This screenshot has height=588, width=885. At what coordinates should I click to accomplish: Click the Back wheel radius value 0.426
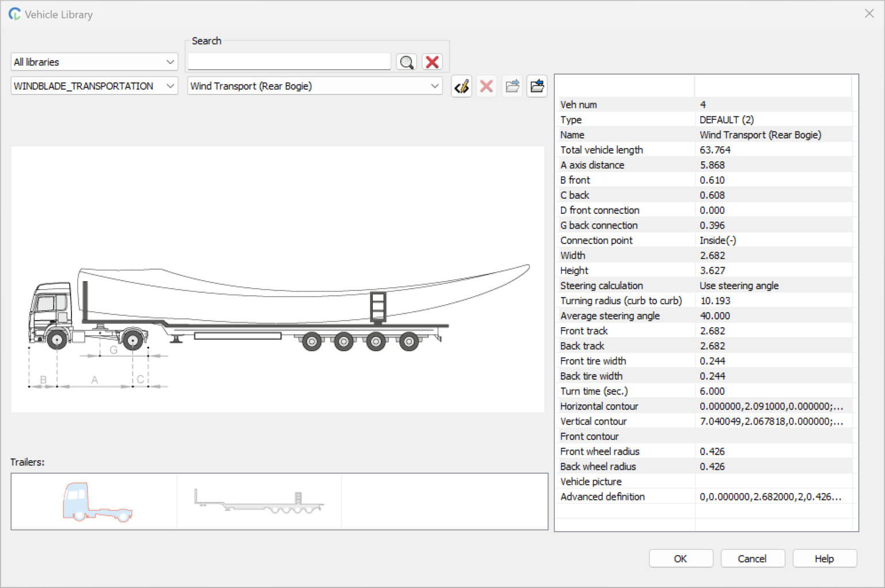click(x=712, y=466)
